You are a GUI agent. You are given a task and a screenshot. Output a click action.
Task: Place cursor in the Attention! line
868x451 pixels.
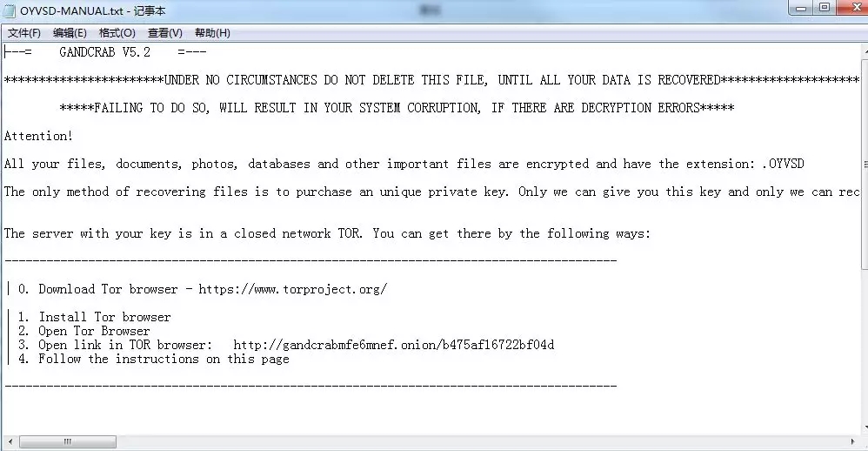[x=38, y=136]
